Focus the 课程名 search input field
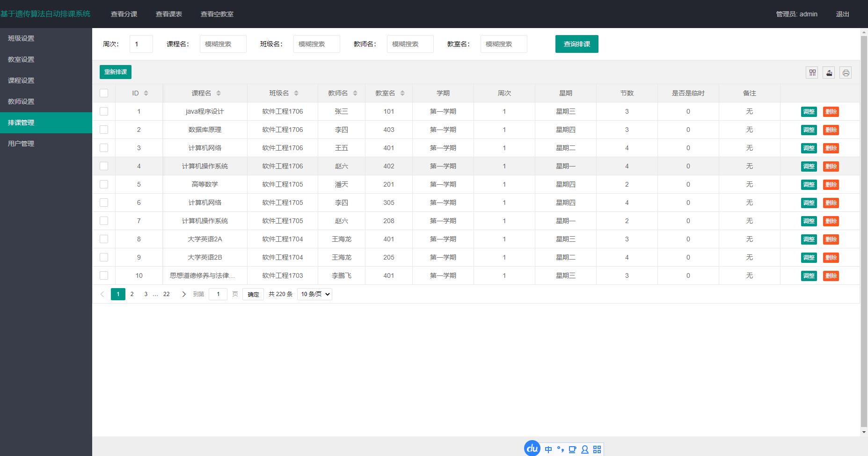The image size is (868, 456). (x=223, y=44)
